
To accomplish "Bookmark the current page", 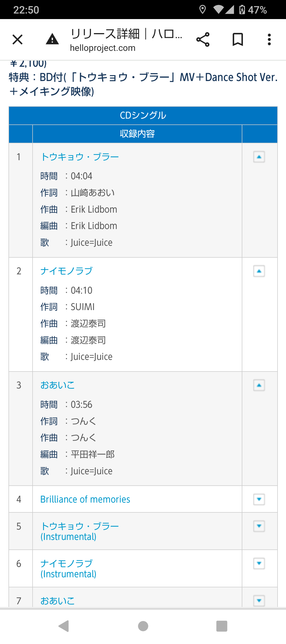I will coord(238,40).
